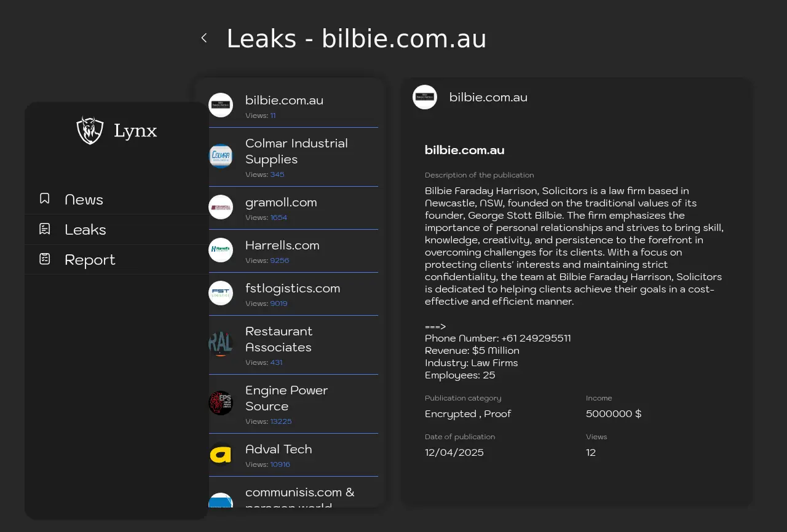Click the Colmar Industrial Supplies logo
This screenshot has height=532, width=787.
point(221,156)
